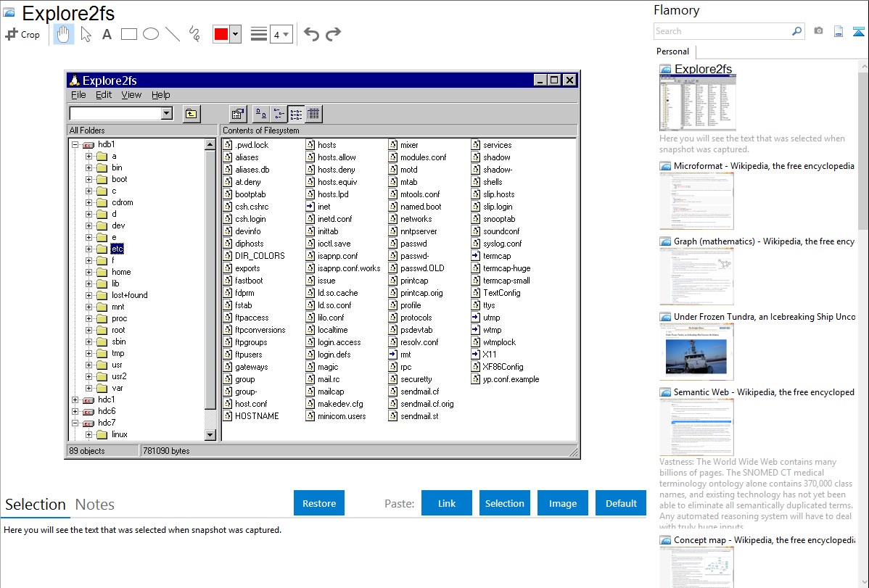Switch to the Notes tab
The width and height of the screenshot is (869, 588).
(x=95, y=505)
